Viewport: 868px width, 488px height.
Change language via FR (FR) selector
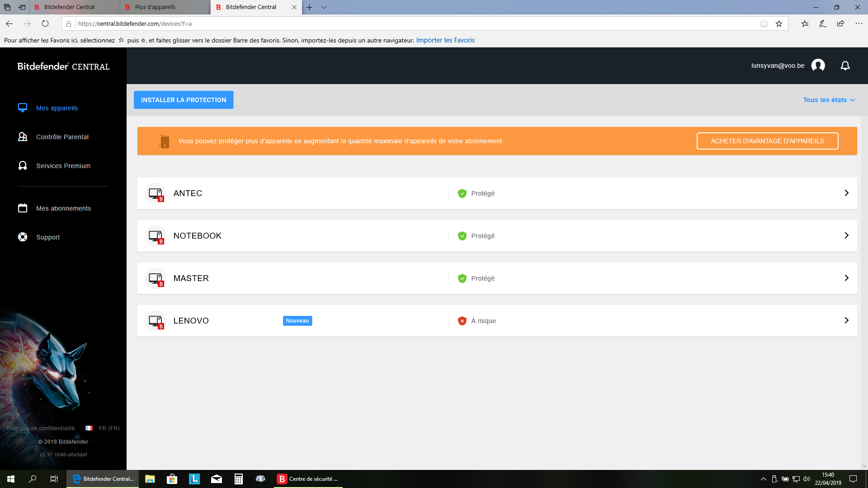[x=103, y=428]
